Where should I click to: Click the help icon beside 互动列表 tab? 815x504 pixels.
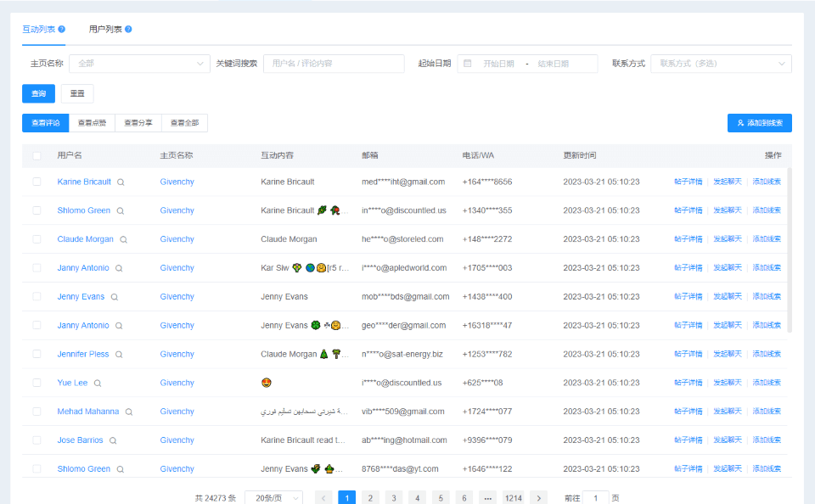click(x=62, y=29)
